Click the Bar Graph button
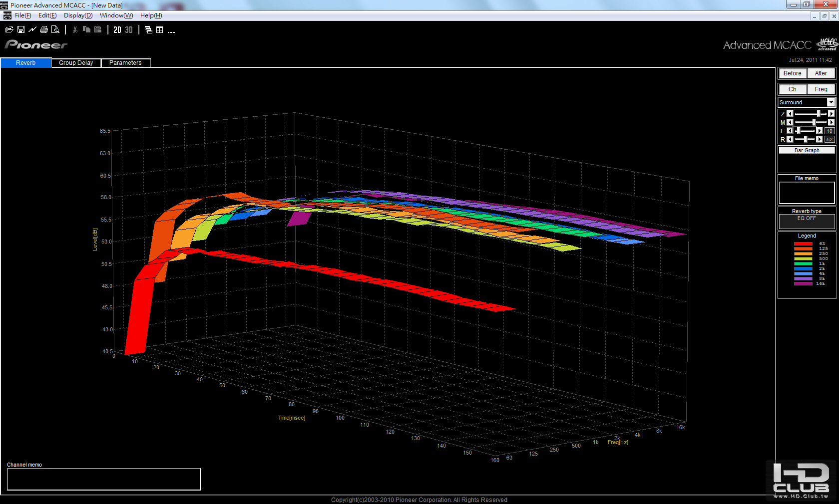 click(x=807, y=150)
